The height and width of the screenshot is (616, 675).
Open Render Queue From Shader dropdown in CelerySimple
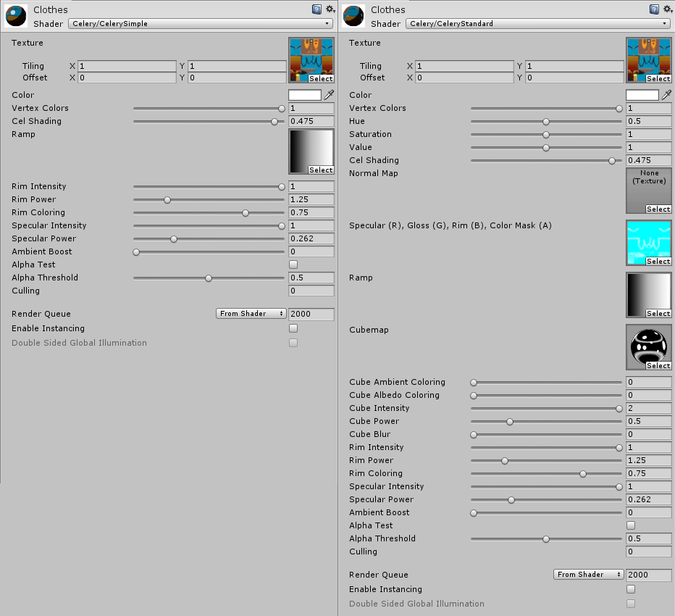pos(251,314)
